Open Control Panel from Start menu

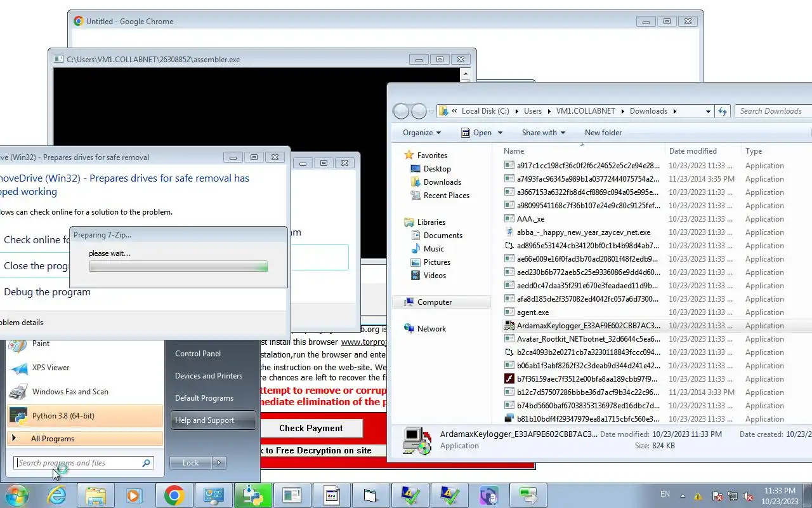pos(198,354)
